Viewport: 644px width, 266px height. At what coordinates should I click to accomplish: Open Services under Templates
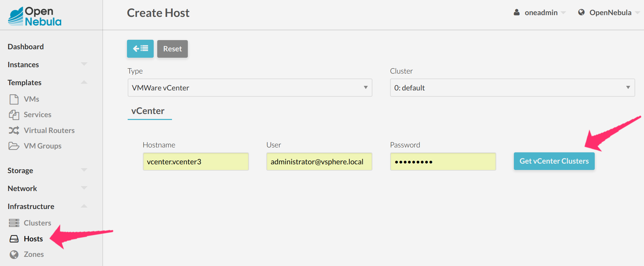click(37, 115)
